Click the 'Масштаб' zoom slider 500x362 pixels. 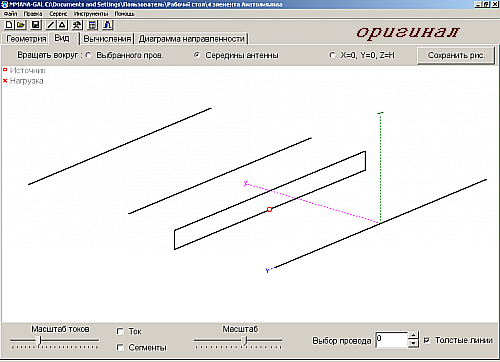pyautogui.click(x=238, y=341)
